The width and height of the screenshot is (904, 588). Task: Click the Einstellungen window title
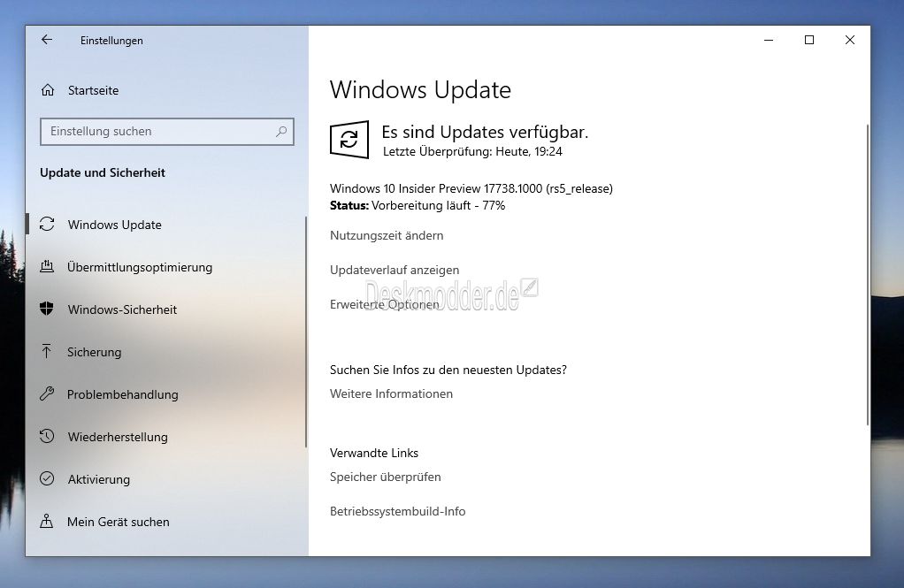point(111,41)
